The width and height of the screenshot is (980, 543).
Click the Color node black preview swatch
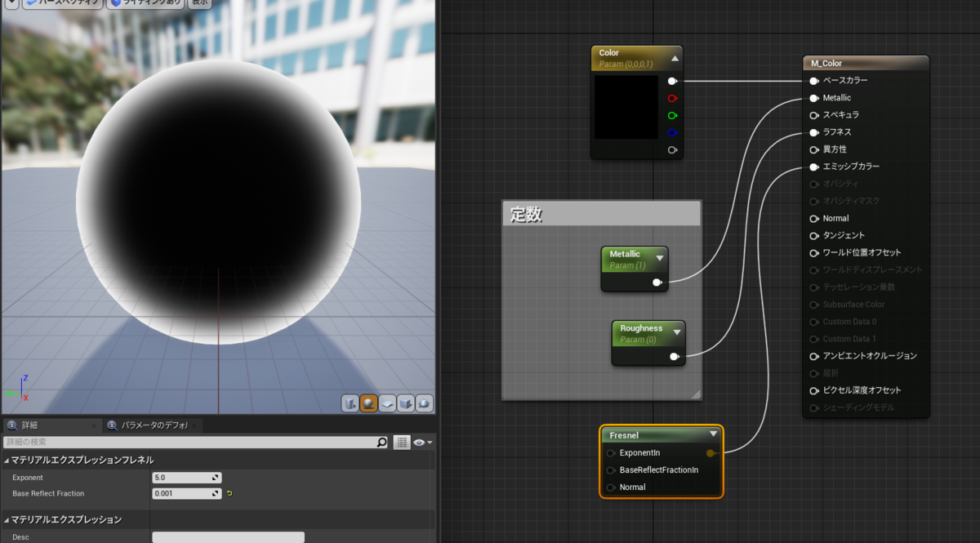coord(626,107)
